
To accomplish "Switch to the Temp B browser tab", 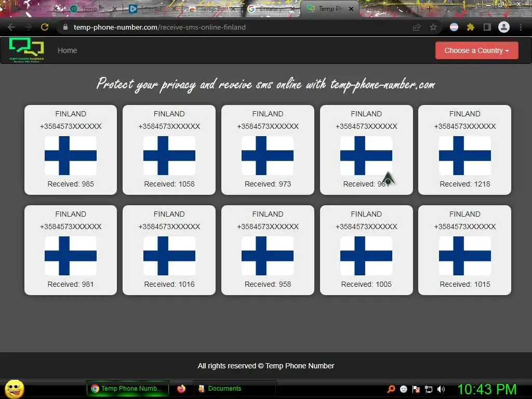I will (212, 9).
